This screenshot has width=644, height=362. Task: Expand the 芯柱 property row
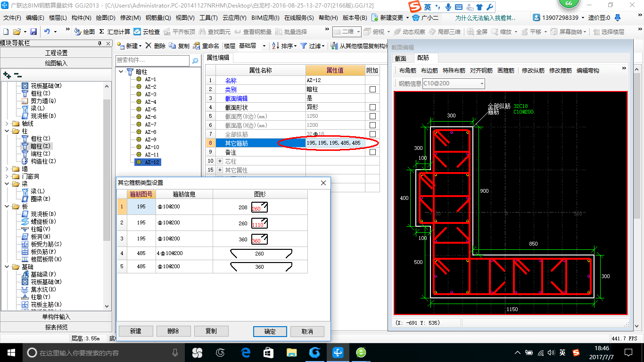pos(220,161)
